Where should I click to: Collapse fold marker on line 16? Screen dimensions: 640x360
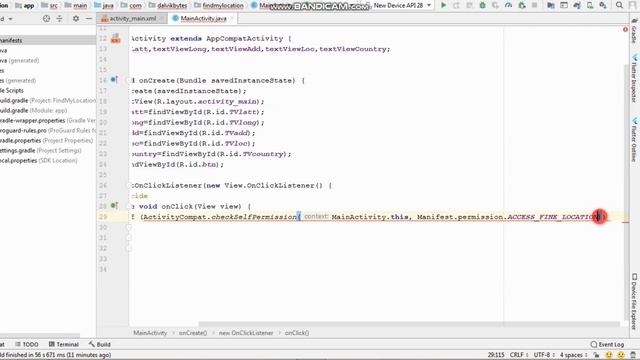click(x=129, y=80)
